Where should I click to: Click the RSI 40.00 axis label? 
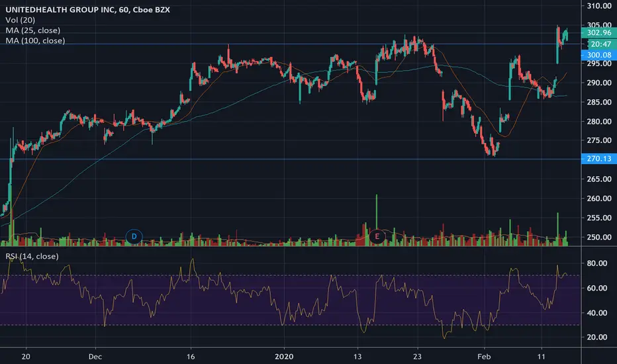tap(596, 313)
